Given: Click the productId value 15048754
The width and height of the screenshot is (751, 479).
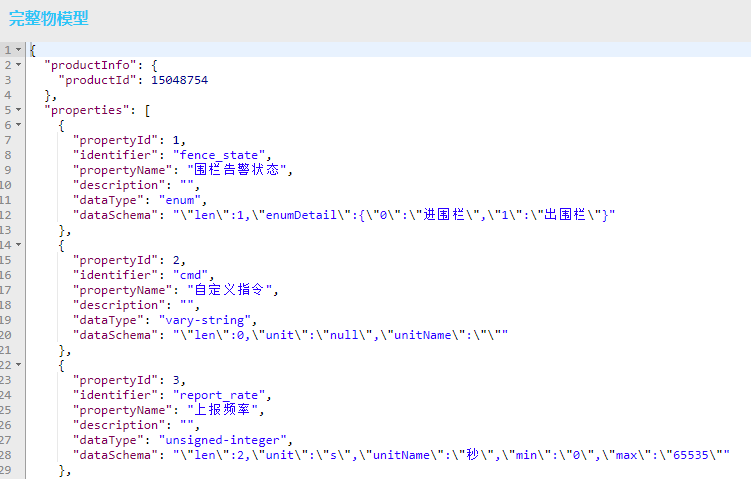Looking at the screenshot, I should [x=180, y=80].
